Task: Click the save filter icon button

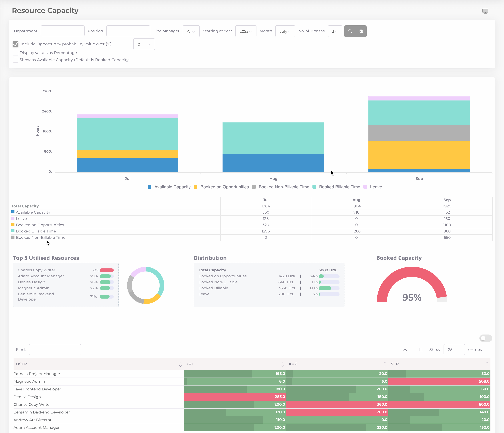Action: (361, 31)
